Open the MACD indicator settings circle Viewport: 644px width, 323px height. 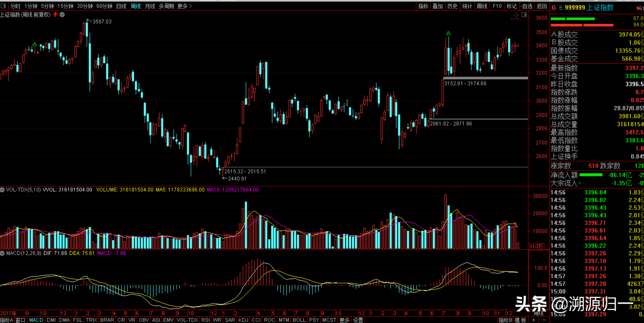click(2, 253)
